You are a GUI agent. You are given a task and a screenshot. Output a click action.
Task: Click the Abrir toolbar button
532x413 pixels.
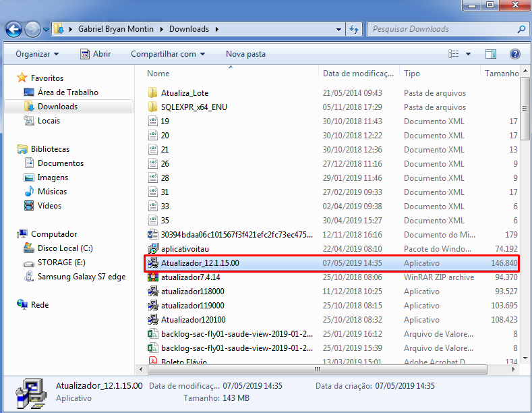point(95,54)
